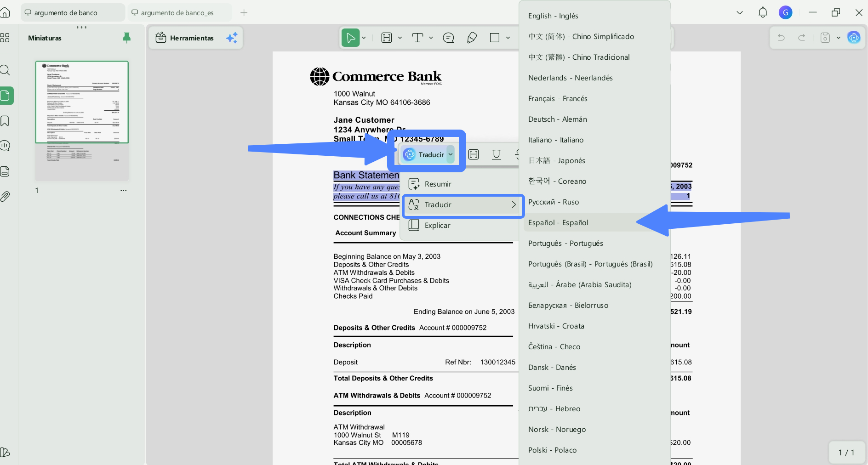Open the attachments paperclip icon
868x465 pixels.
coord(5,197)
